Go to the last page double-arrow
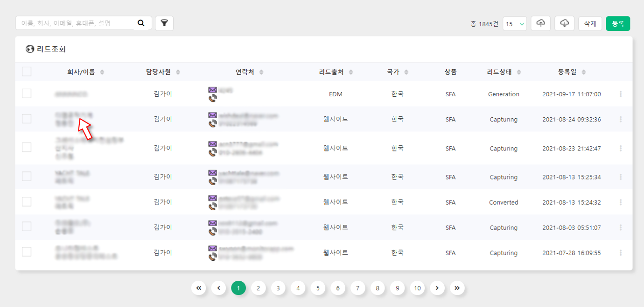This screenshot has height=307, width=644. pyautogui.click(x=457, y=288)
